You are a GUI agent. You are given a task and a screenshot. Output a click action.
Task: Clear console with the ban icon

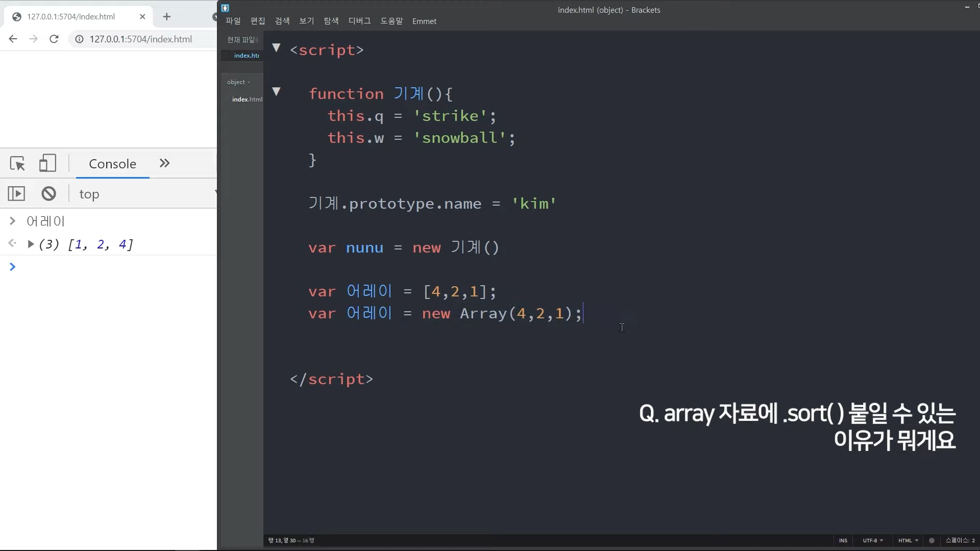coord(49,194)
